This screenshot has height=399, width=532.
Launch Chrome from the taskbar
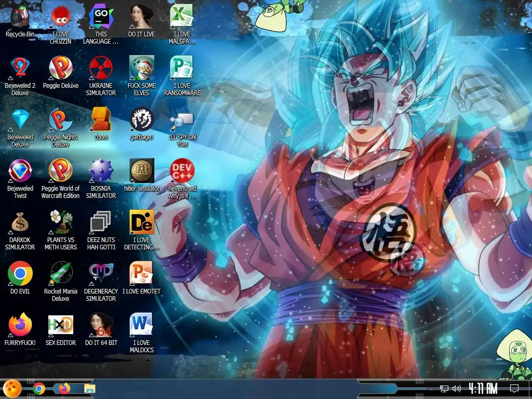(38, 389)
